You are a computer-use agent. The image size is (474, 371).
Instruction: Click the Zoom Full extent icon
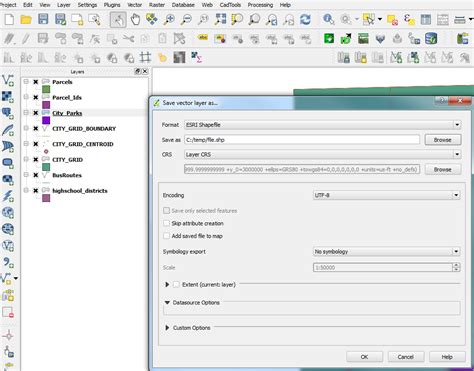pos(220,19)
